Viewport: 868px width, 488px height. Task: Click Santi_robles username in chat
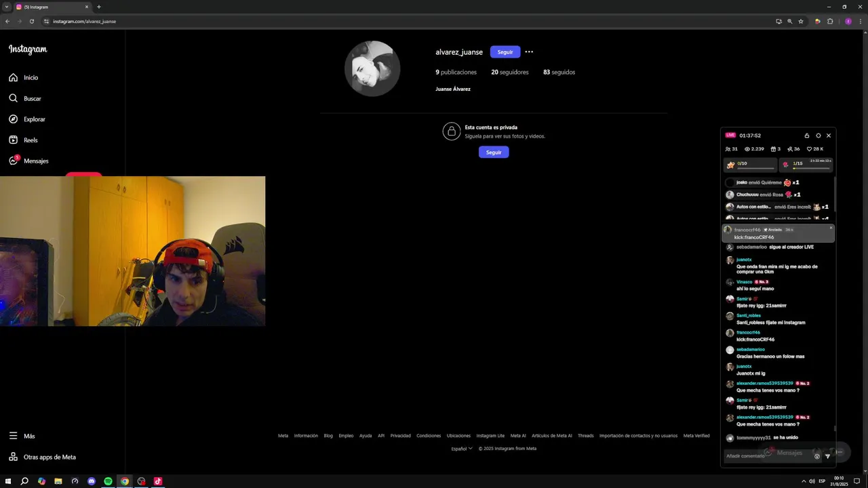(x=749, y=316)
